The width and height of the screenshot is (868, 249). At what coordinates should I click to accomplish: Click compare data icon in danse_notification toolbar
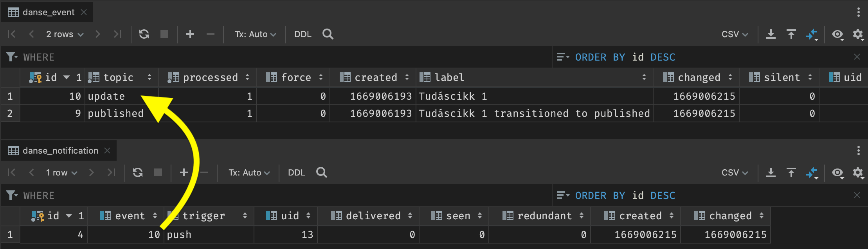(812, 173)
